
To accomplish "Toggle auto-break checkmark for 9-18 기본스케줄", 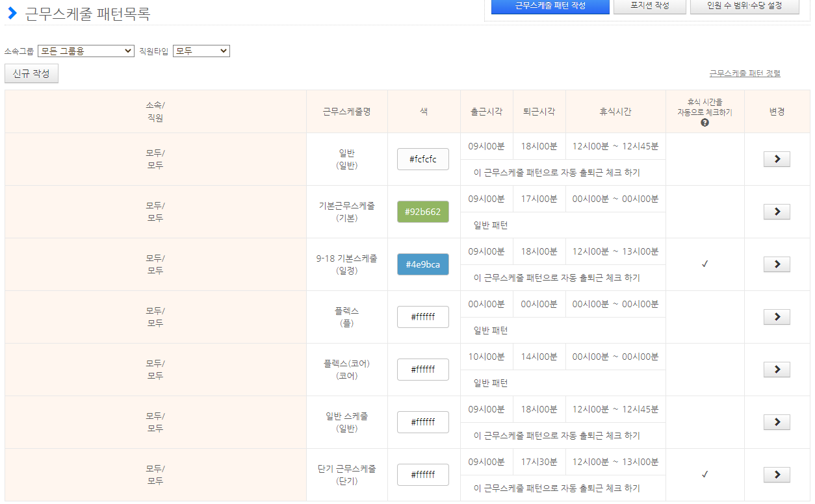I will (x=705, y=264).
